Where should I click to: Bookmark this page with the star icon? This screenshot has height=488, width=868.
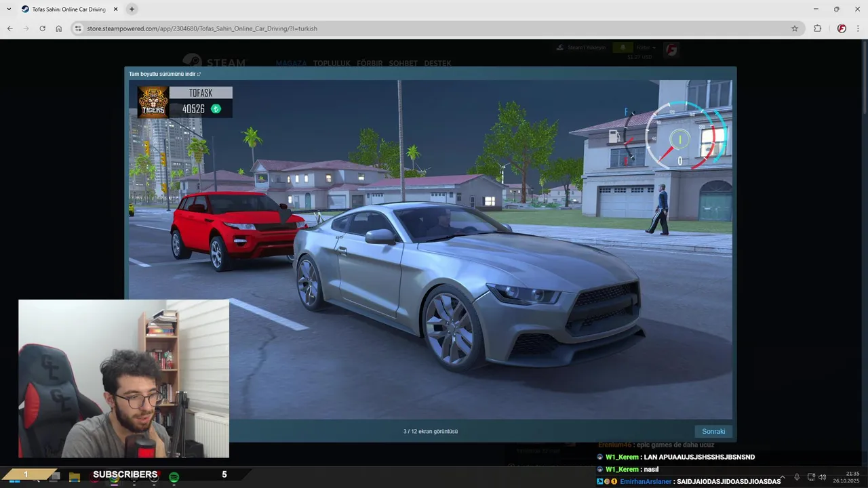tap(795, 28)
